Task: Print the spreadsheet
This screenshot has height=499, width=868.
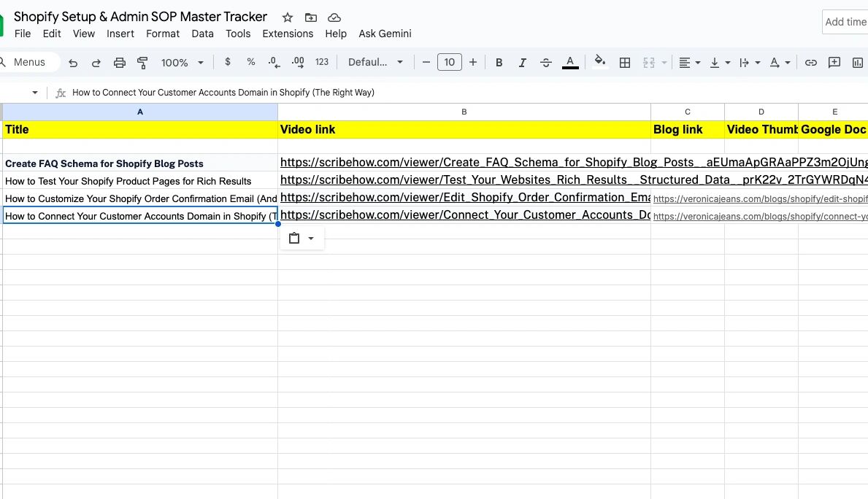Action: tap(120, 63)
